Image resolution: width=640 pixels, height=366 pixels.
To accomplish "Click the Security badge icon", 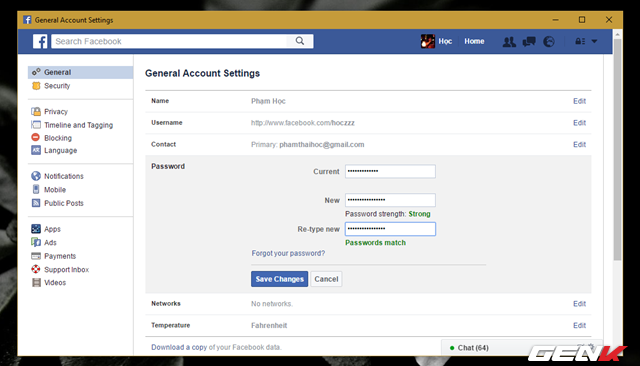I will pyautogui.click(x=36, y=86).
